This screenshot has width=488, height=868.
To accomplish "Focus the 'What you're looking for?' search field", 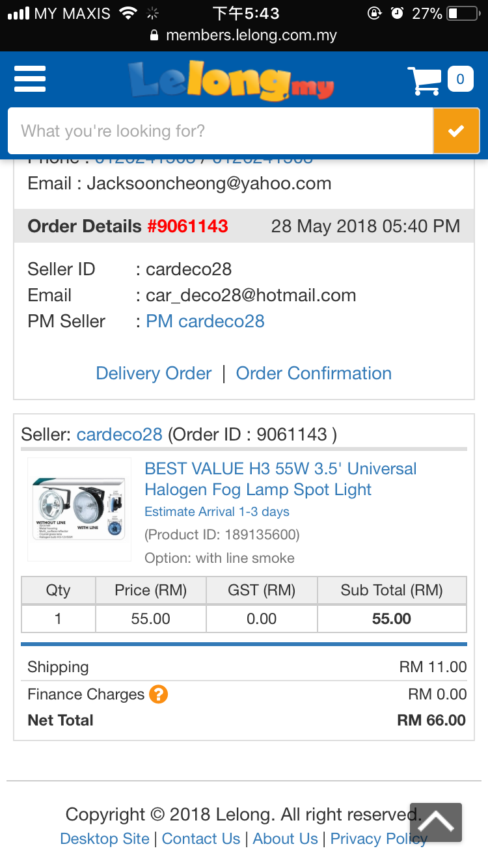I will [x=221, y=131].
